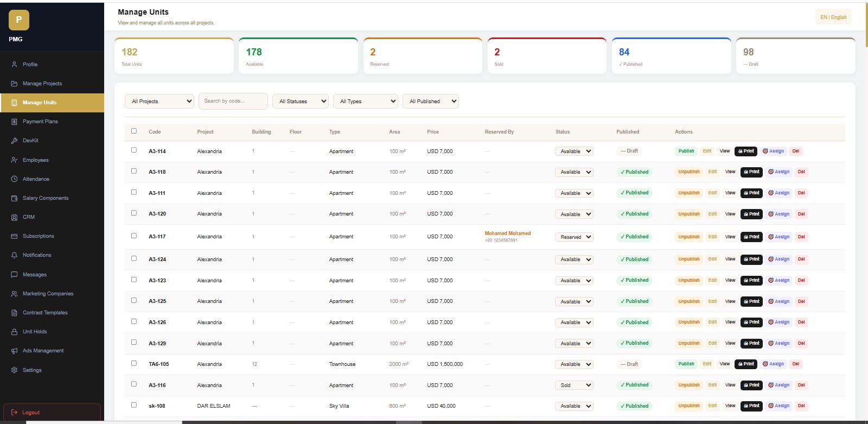868x424 pixels.
Task: Click the Marketing Companies icon
Action: coord(14,294)
